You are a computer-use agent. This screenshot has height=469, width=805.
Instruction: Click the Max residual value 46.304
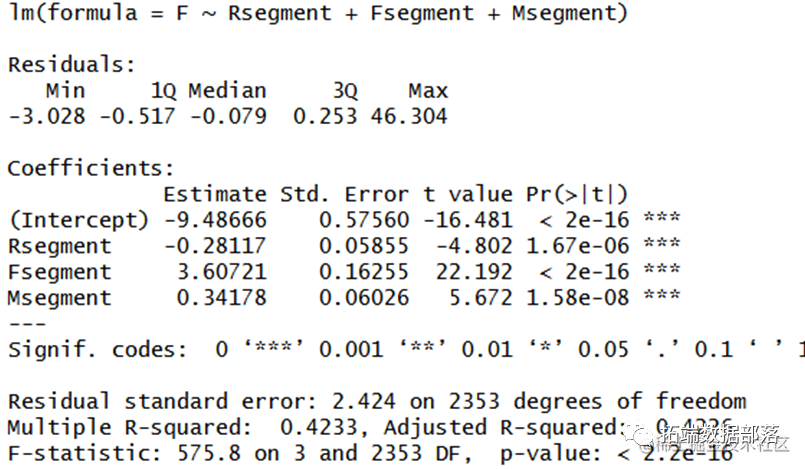(409, 116)
